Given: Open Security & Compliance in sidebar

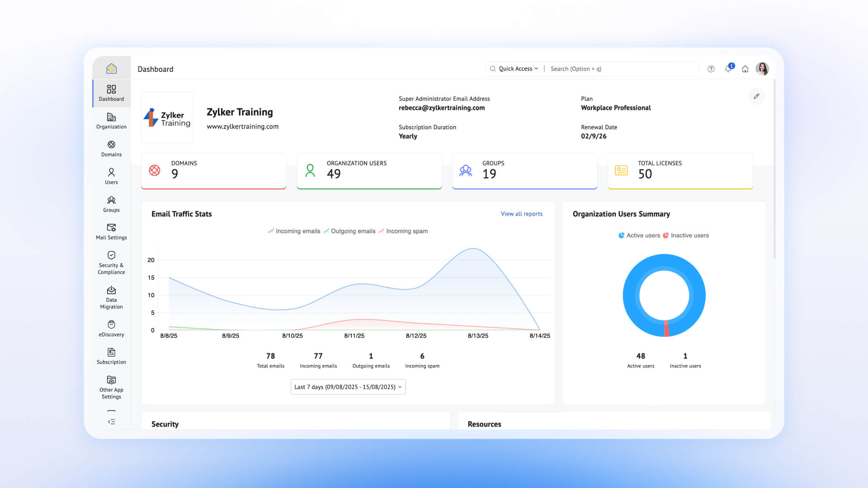Looking at the screenshot, I should (x=111, y=263).
